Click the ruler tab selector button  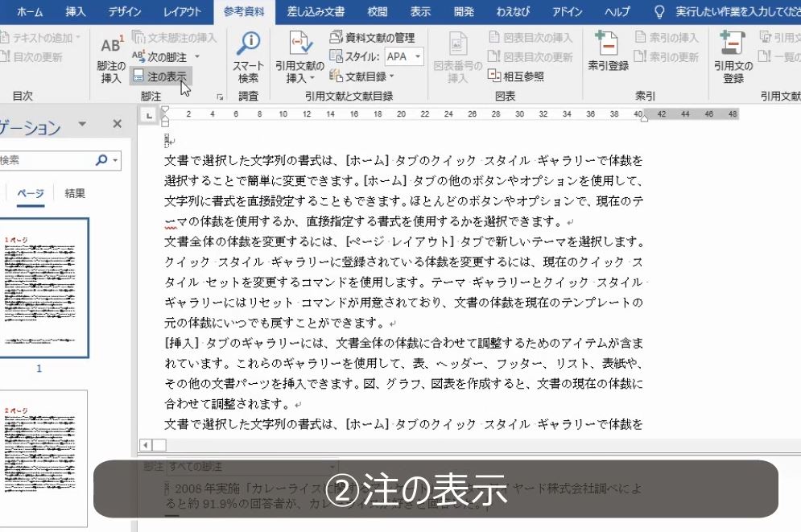point(149,115)
